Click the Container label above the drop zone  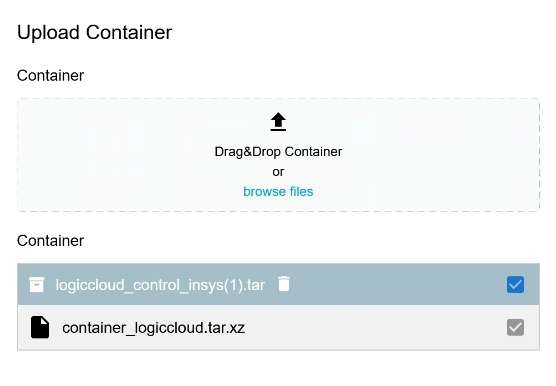[50, 75]
